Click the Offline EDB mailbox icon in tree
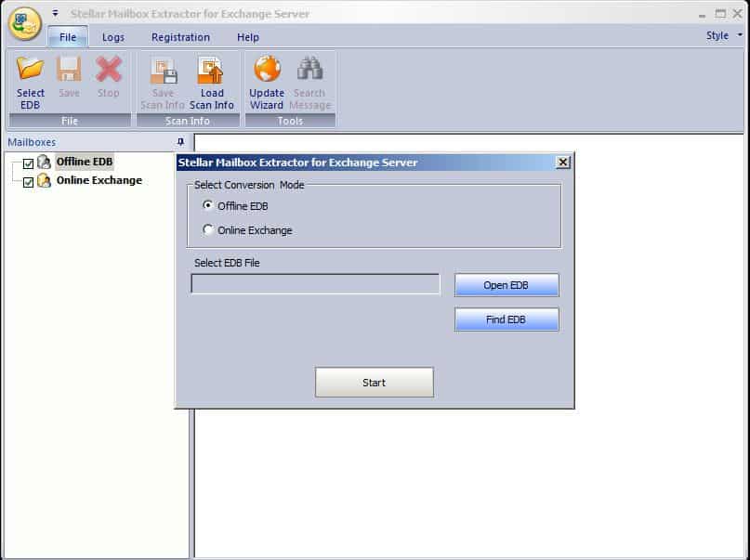Viewport: 750px width, 560px height. (x=44, y=162)
